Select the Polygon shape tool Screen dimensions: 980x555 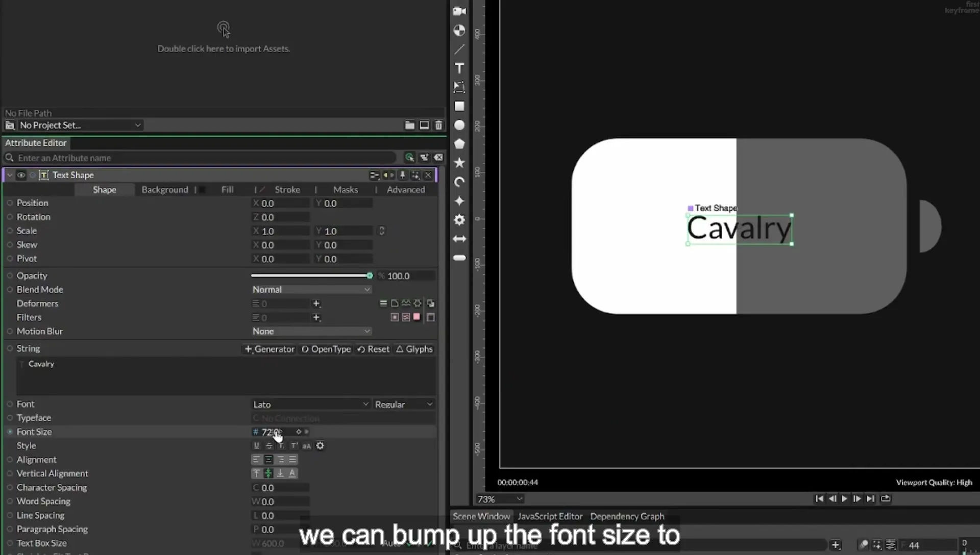pos(459,144)
